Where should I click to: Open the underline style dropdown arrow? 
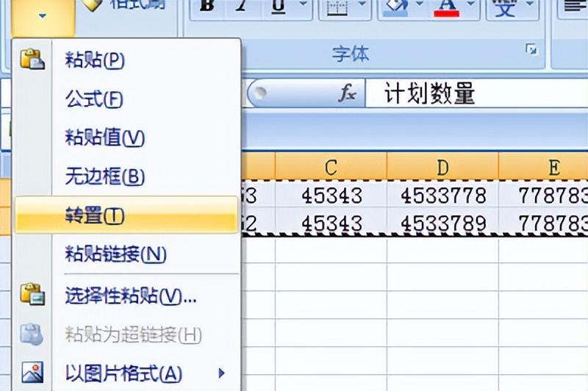tap(304, 4)
